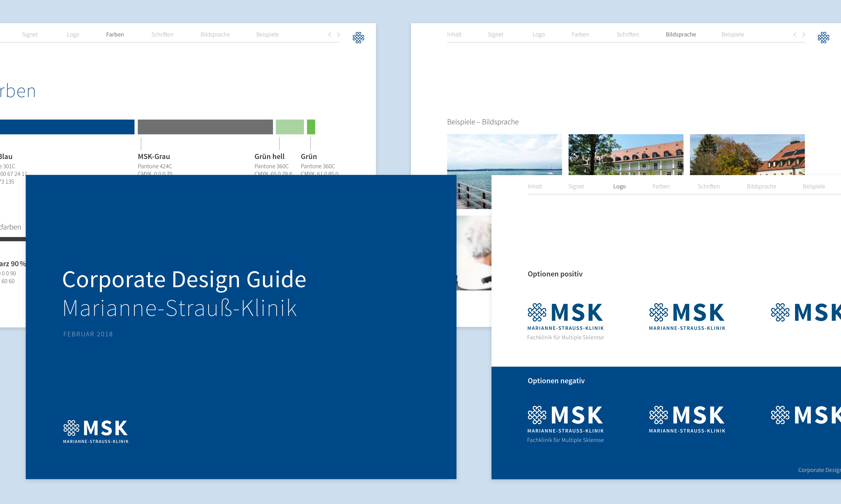Select Farben tab on Logo page

(x=661, y=186)
